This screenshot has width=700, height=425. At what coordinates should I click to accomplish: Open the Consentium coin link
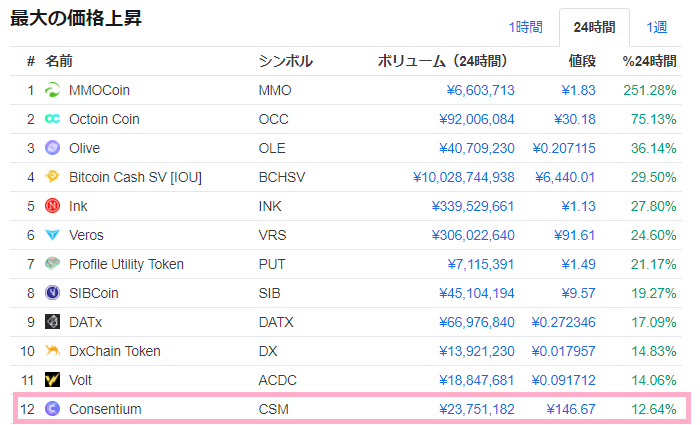coord(105,409)
